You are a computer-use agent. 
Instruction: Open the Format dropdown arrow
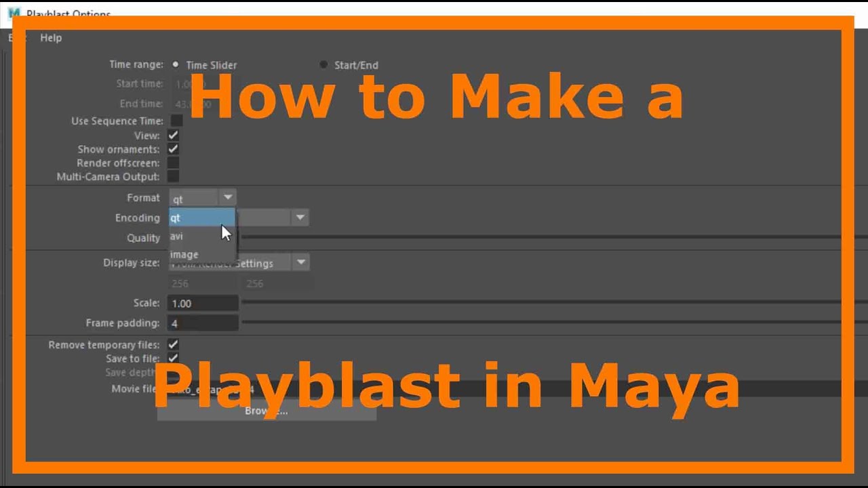pyautogui.click(x=228, y=197)
